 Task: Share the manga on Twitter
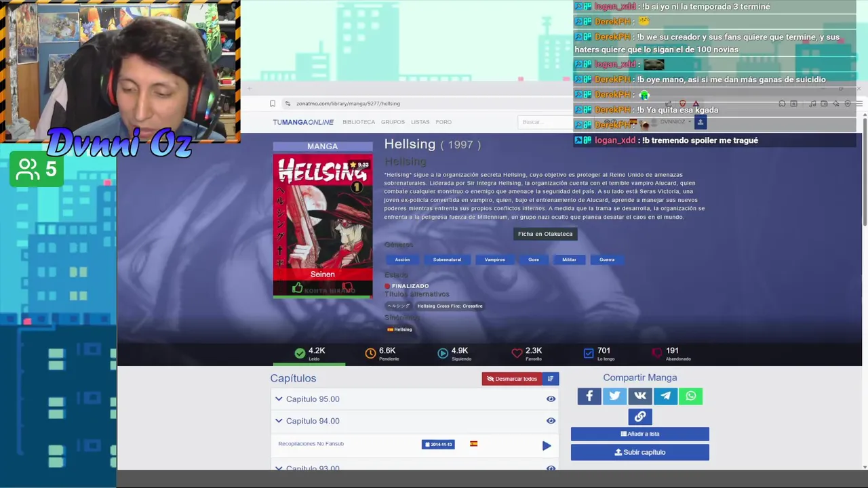point(614,396)
